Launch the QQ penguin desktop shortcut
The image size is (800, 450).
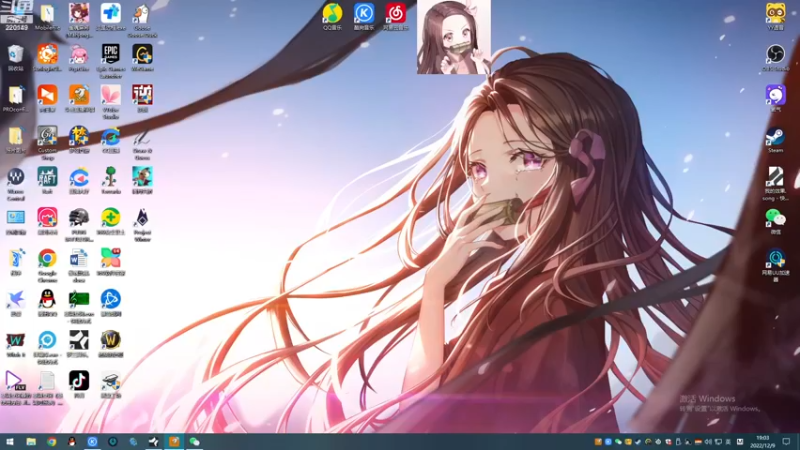pyautogui.click(x=47, y=299)
